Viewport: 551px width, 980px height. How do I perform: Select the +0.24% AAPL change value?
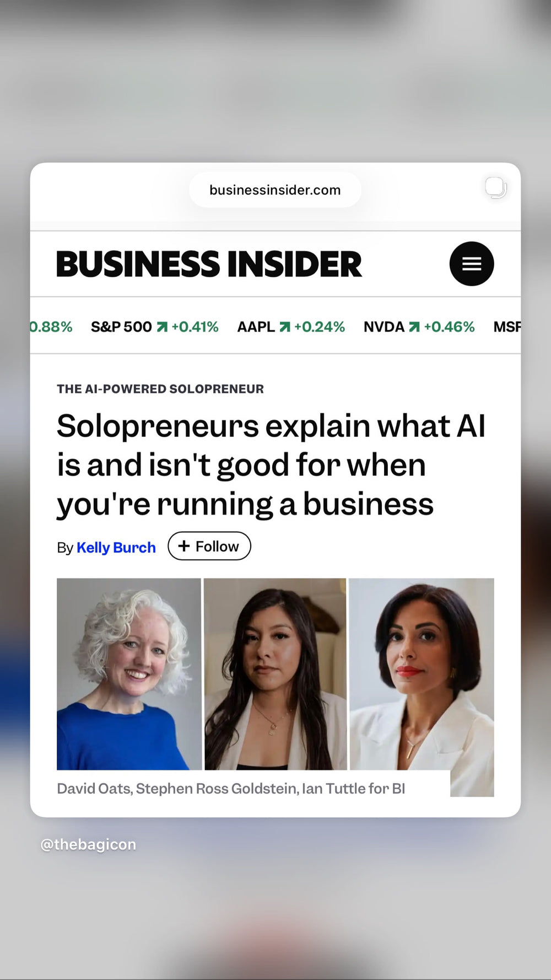[320, 327]
